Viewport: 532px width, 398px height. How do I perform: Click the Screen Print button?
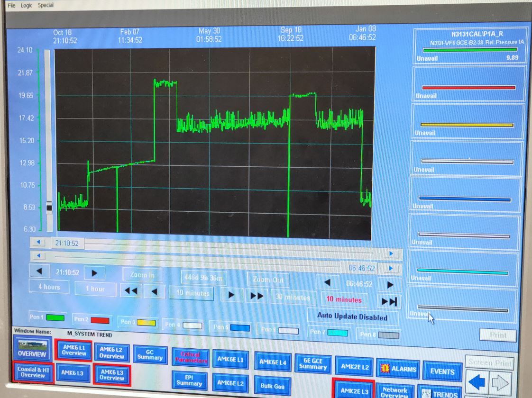pyautogui.click(x=490, y=362)
